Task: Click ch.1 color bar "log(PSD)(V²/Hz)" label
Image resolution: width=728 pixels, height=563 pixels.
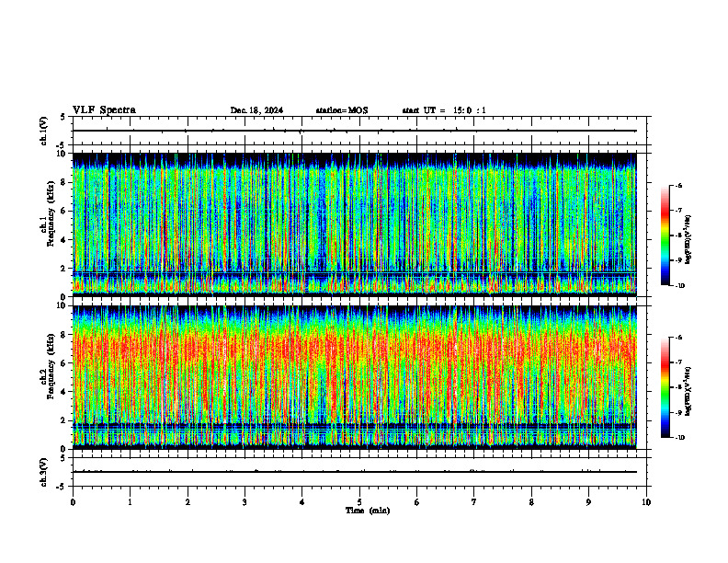Action: [689, 240]
